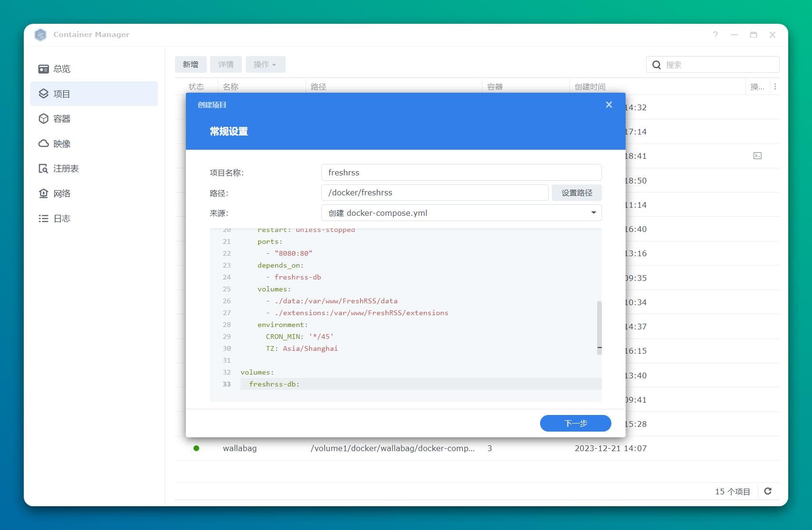Click the 2023-12-21 14:07 creation time
This screenshot has height=530, width=812.
point(610,448)
